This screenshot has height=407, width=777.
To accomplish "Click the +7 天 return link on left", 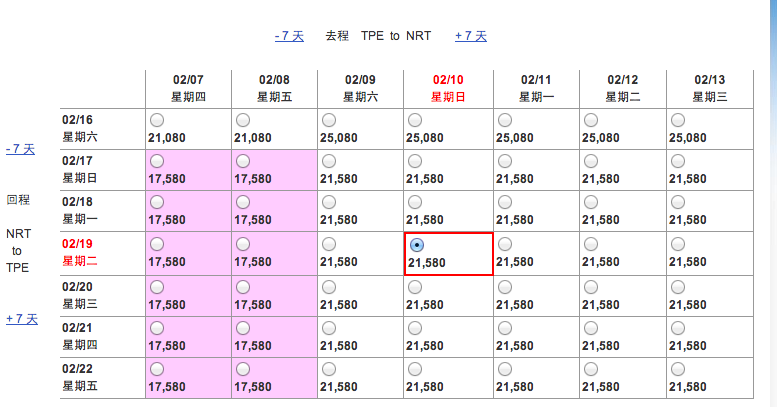I will click(22, 319).
